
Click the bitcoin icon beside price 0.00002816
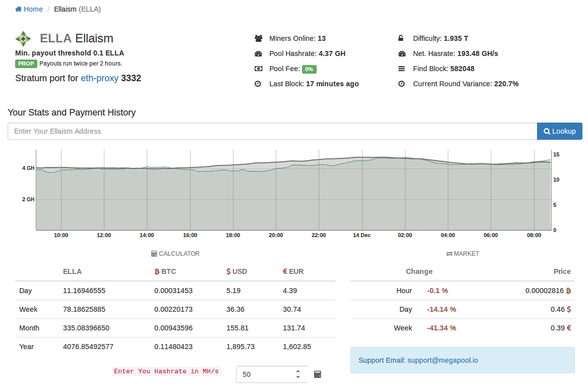568,291
